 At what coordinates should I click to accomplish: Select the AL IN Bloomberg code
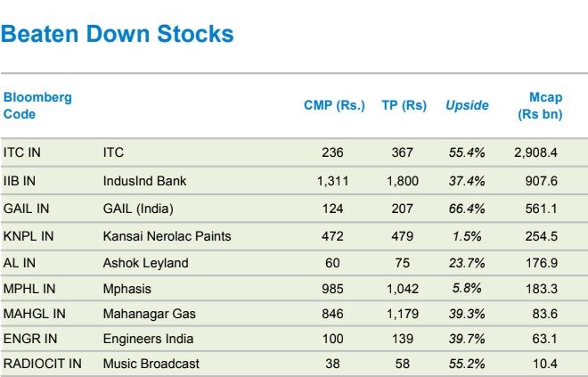(x=20, y=263)
